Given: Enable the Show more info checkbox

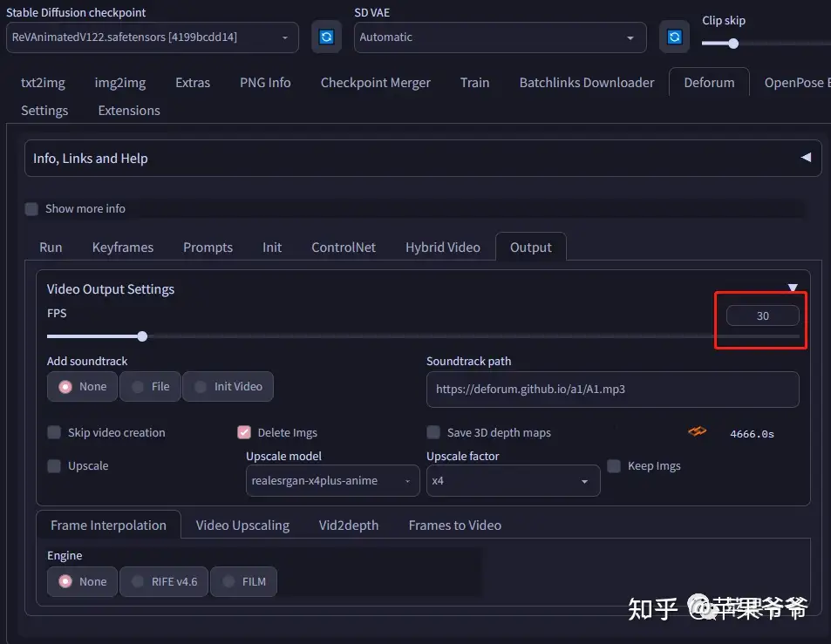Looking at the screenshot, I should [x=31, y=208].
